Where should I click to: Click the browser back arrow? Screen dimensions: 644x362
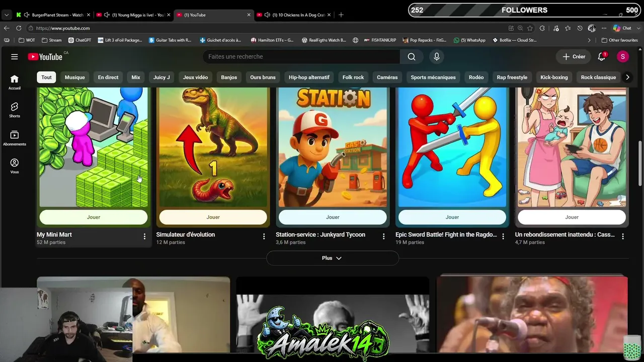pos(7,28)
